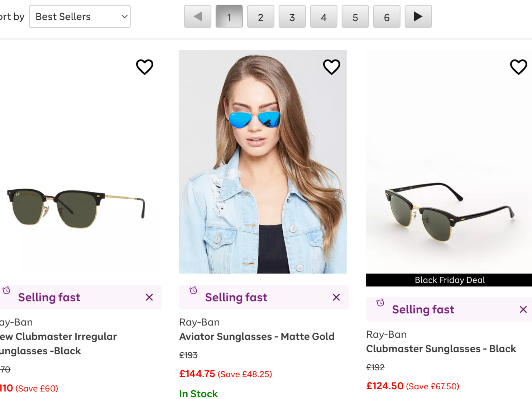The image size is (532, 399).
Task: Jump to page 2 of results
Action: coord(261,16)
